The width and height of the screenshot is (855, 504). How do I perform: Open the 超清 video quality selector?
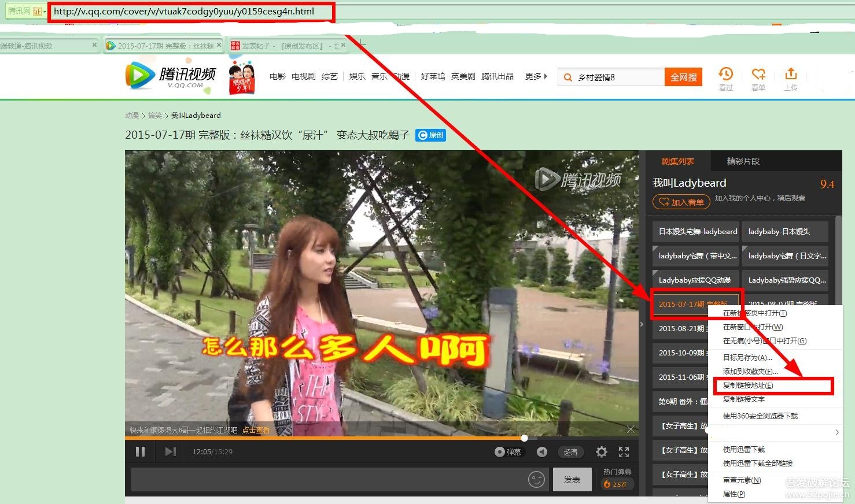click(x=570, y=452)
